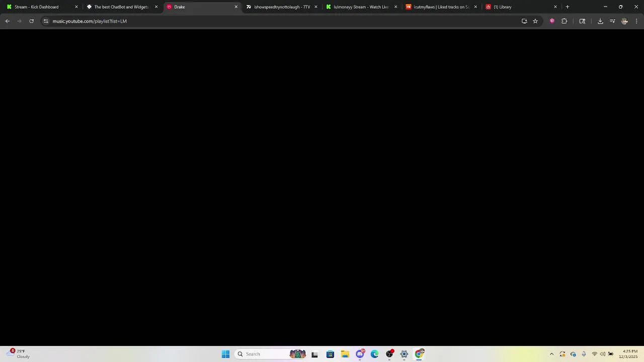Open Discord from the taskbar
The width and height of the screenshot is (644, 362).
[360, 354]
